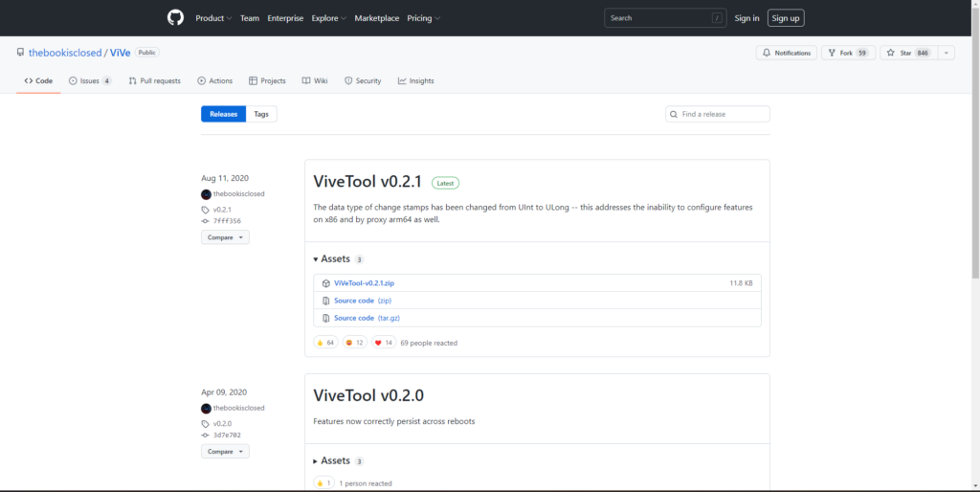Go to Team page
Image resolution: width=980 pixels, height=492 pixels.
(x=250, y=18)
